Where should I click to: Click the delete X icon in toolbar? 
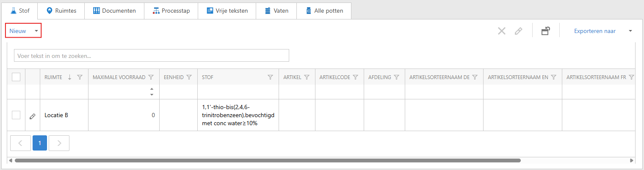coord(501,31)
